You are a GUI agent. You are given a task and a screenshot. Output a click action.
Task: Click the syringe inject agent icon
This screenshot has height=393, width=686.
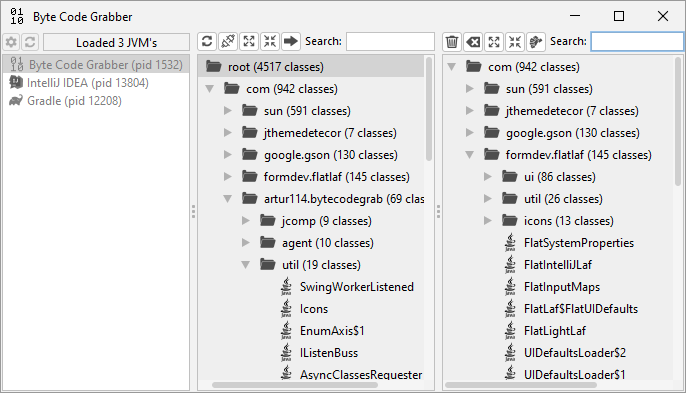click(228, 42)
